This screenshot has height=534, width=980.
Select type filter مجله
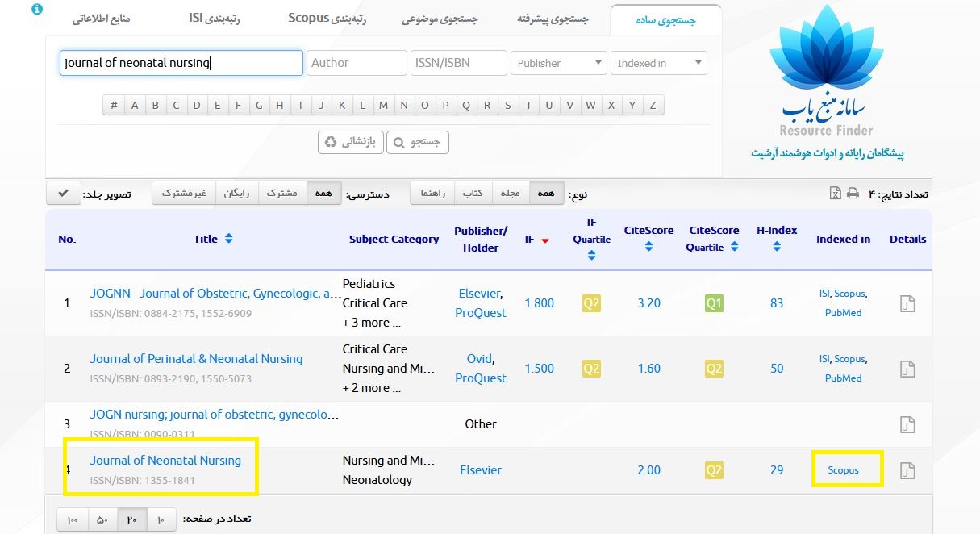(x=510, y=194)
